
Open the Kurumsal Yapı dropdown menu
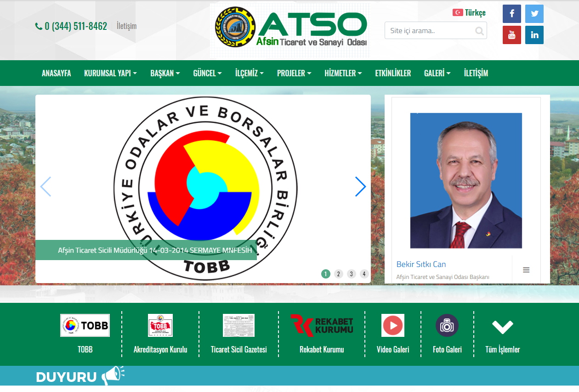point(110,73)
